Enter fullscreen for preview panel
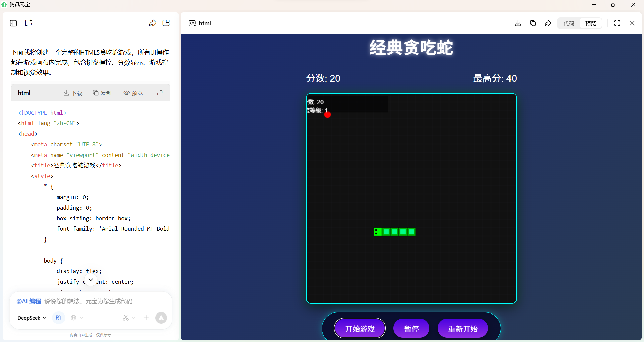Screen dimensions: 644x342 click(617, 23)
